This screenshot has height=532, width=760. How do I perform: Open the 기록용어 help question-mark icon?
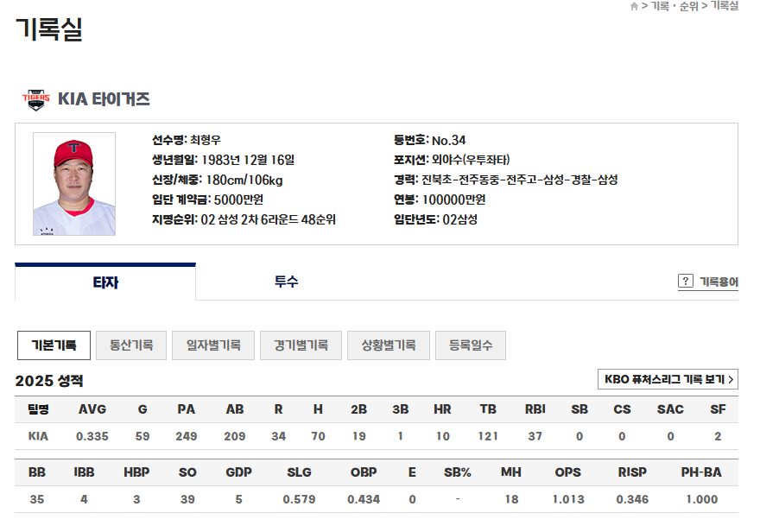[686, 281]
